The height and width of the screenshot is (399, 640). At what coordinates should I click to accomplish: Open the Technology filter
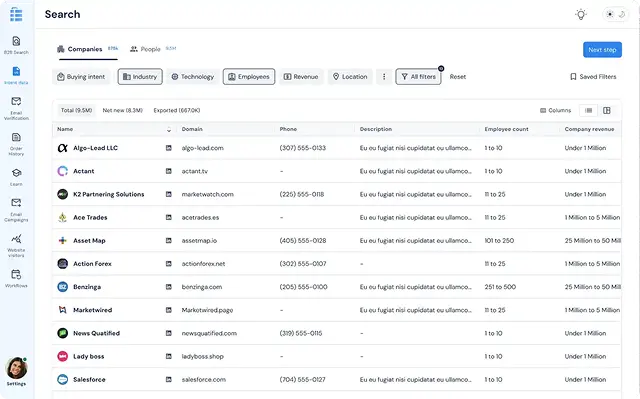pyautogui.click(x=193, y=77)
